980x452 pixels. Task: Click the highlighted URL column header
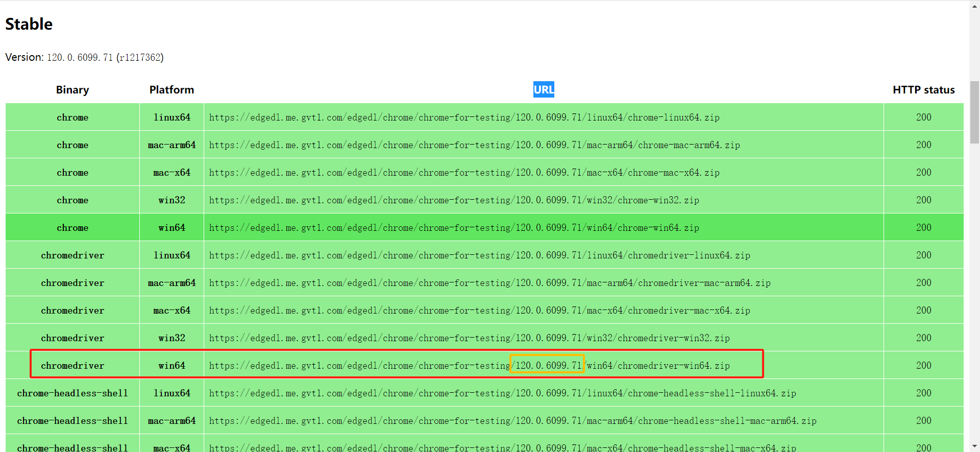pyautogui.click(x=544, y=90)
